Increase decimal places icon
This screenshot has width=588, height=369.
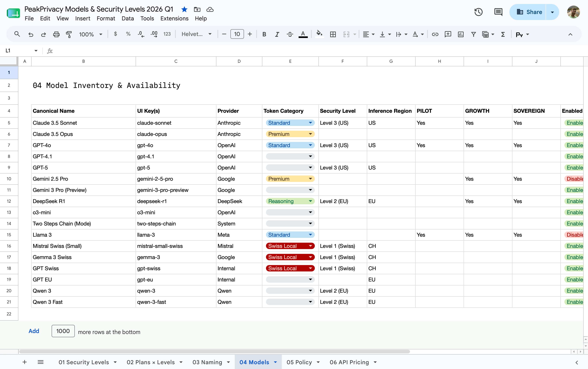pos(154,34)
